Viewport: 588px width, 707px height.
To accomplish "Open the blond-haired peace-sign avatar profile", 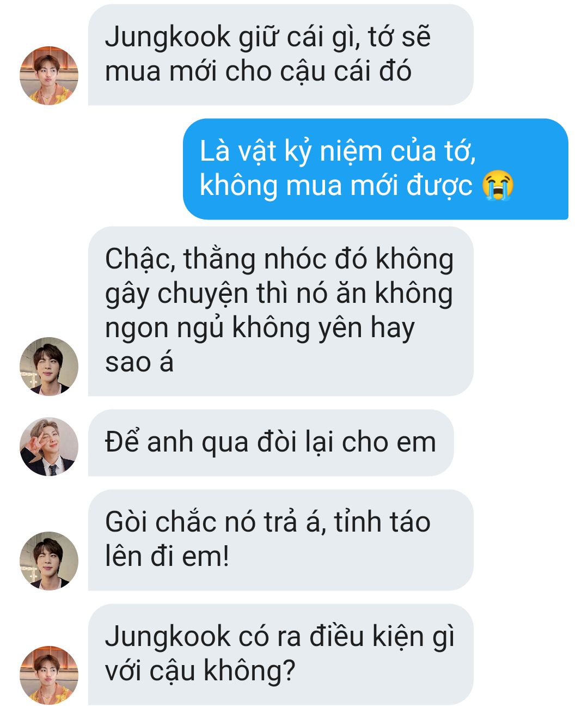I will (x=49, y=447).
